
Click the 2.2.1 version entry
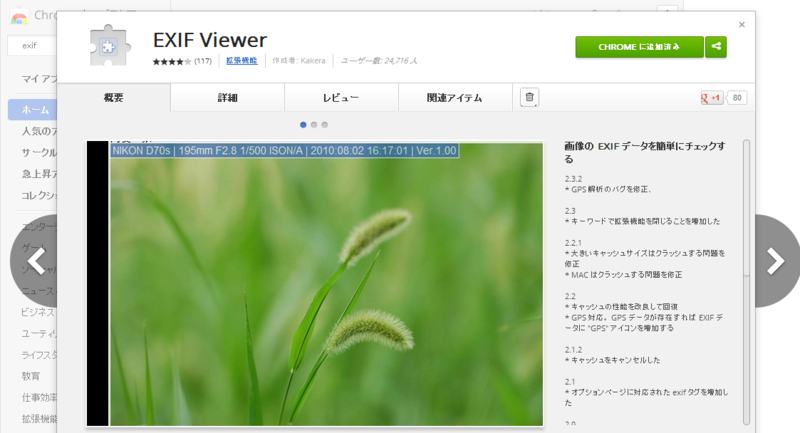tap(573, 243)
